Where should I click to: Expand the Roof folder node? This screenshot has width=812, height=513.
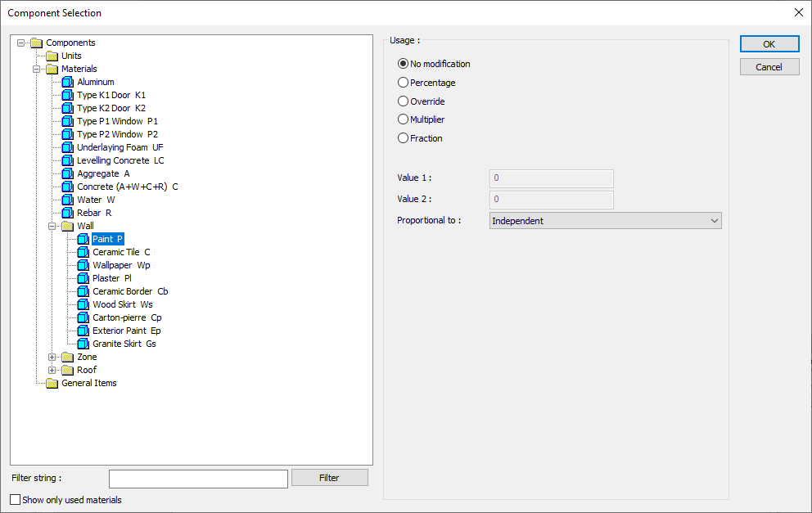click(52, 370)
